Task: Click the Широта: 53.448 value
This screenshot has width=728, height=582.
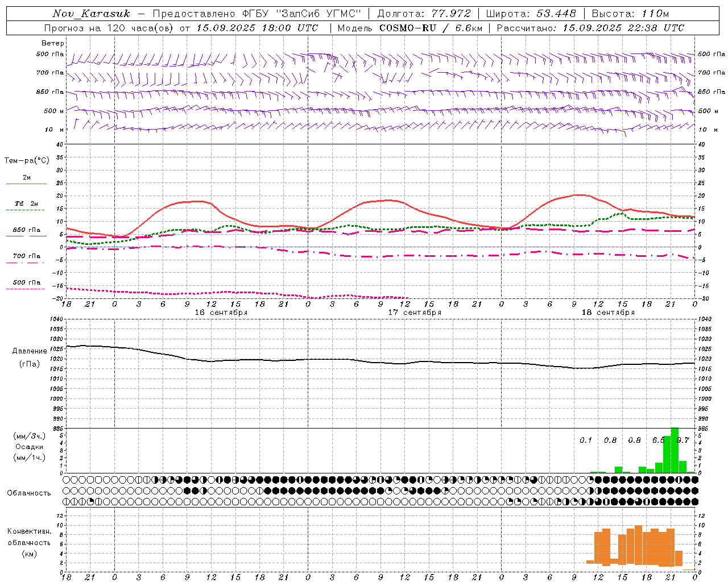Action: click(x=531, y=14)
